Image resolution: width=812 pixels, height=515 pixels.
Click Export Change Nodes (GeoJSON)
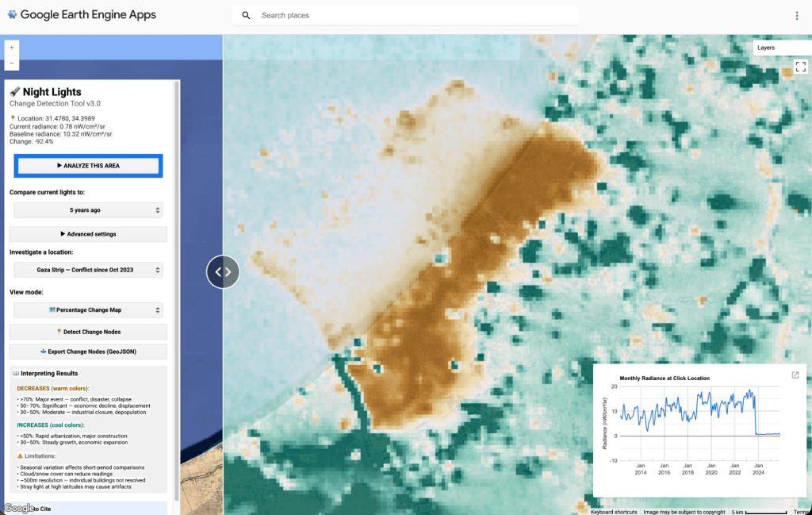(88, 352)
